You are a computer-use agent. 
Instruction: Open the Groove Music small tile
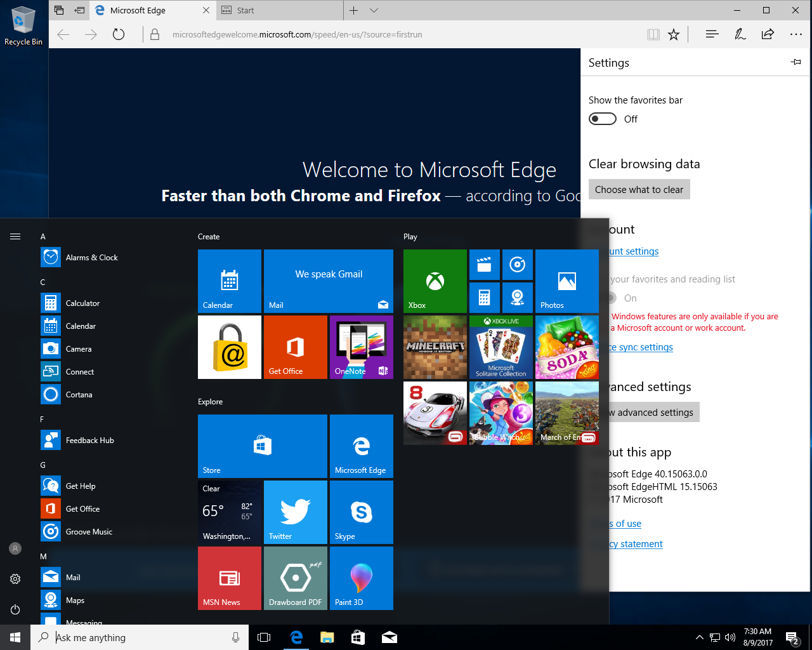pos(518,265)
